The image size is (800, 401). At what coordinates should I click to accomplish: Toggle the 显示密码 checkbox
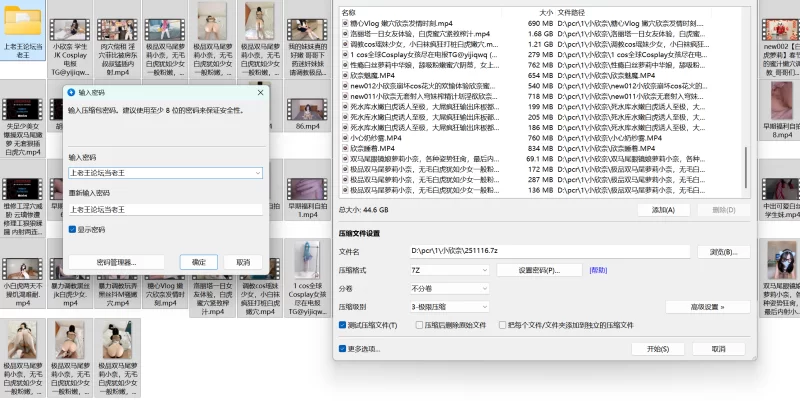tap(72, 229)
